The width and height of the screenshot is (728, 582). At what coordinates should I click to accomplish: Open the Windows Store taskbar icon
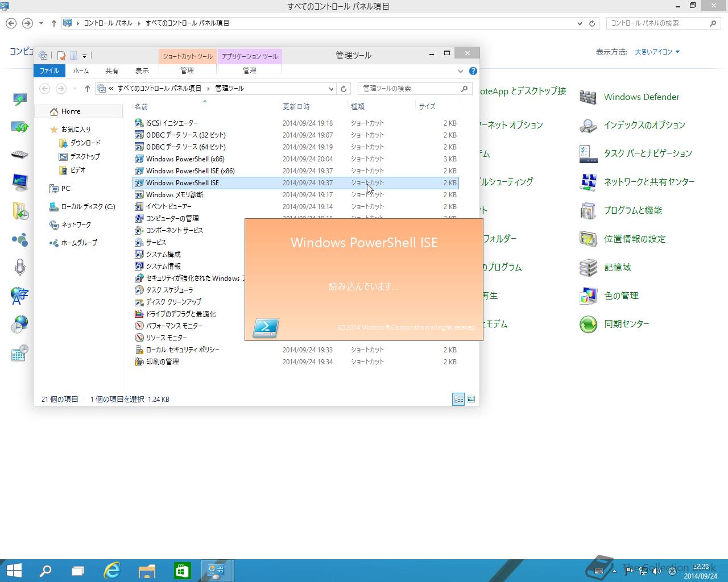point(182,571)
